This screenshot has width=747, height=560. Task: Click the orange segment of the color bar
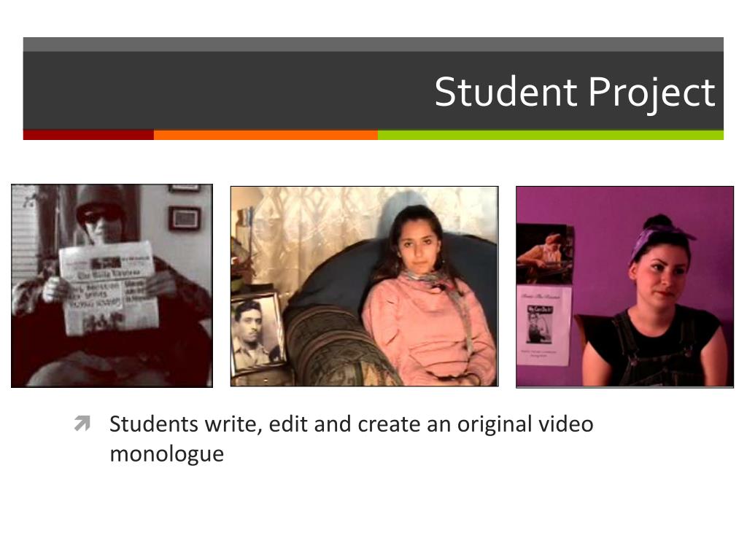(266, 135)
